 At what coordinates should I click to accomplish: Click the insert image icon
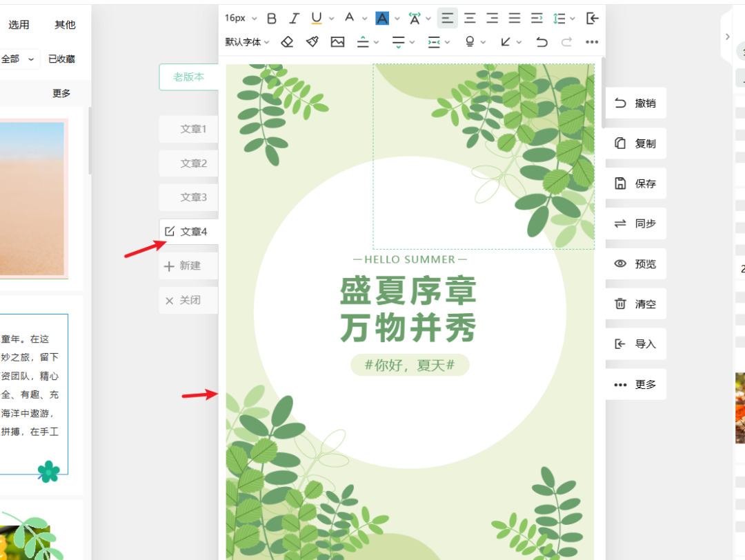[337, 42]
